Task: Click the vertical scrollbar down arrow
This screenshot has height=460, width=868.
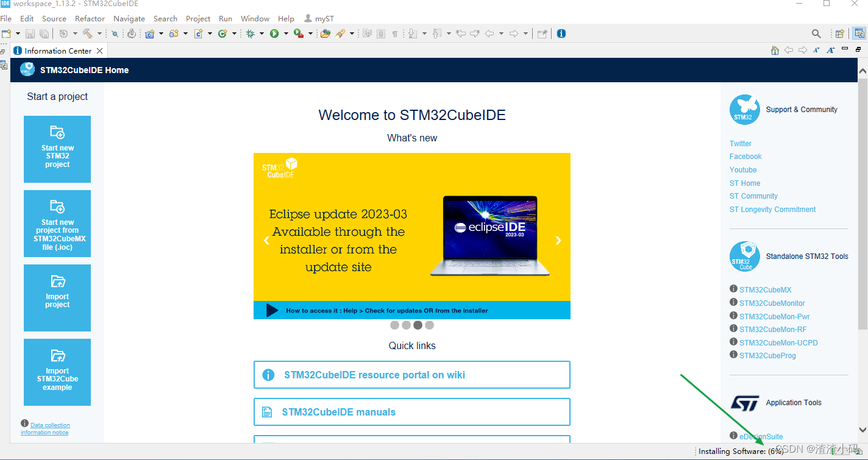Action: click(863, 430)
